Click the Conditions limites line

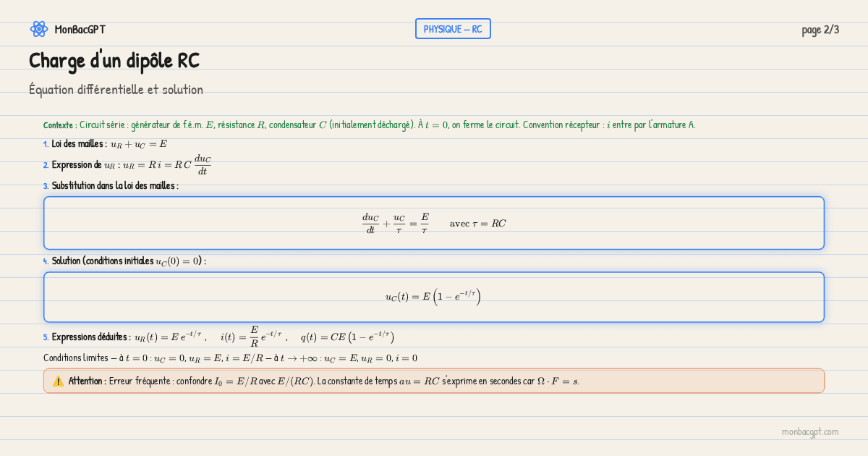point(230,358)
